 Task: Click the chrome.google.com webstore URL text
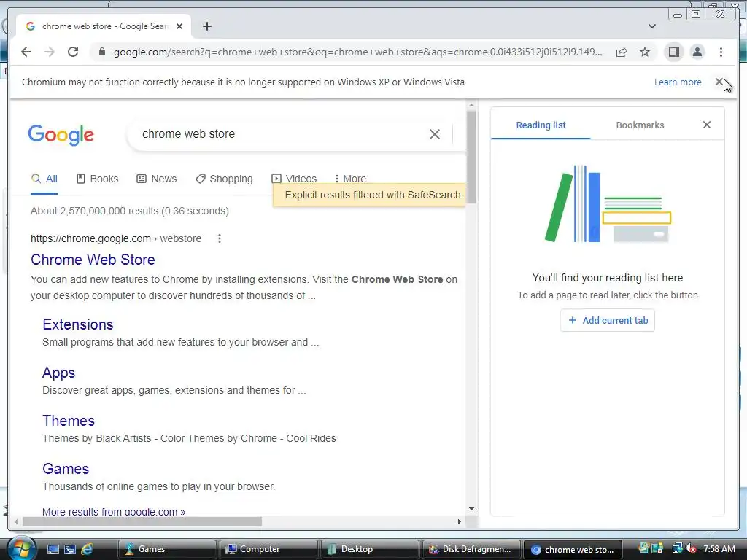click(x=116, y=238)
